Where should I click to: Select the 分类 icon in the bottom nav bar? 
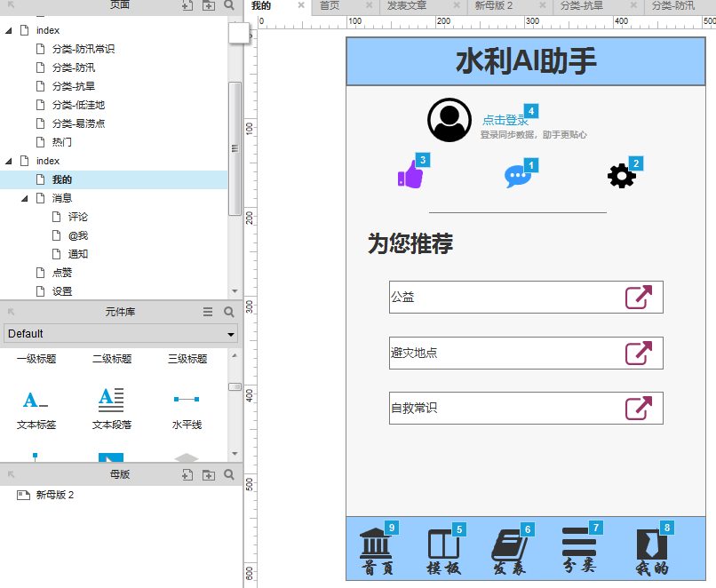[x=579, y=542]
